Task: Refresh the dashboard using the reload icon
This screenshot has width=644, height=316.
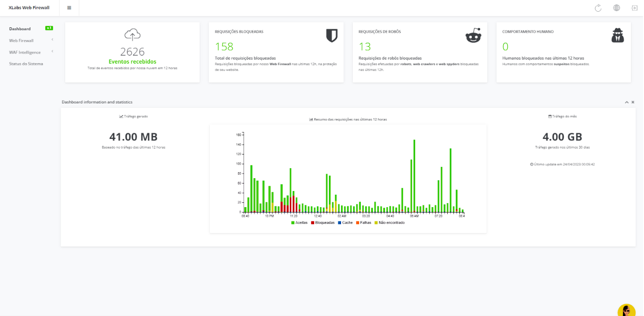Action: coord(598,8)
